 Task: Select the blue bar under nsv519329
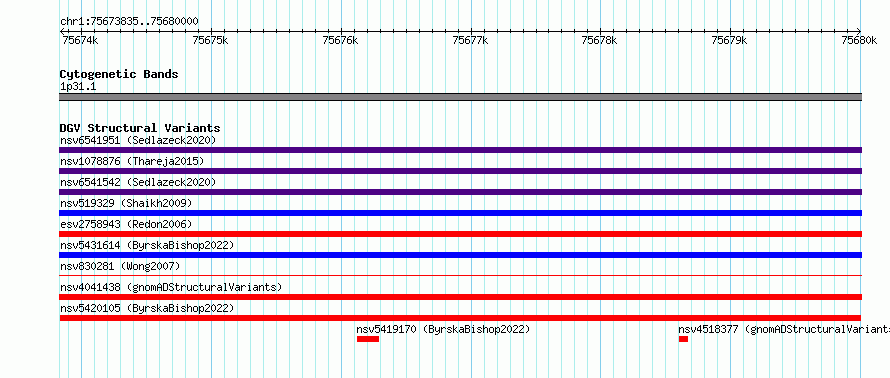tap(461, 213)
